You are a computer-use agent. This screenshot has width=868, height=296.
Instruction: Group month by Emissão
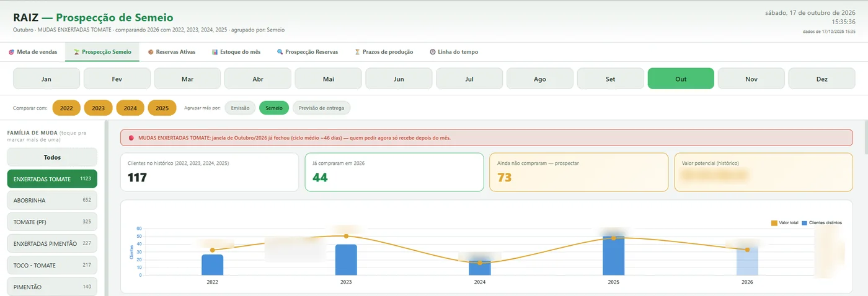[x=240, y=108]
